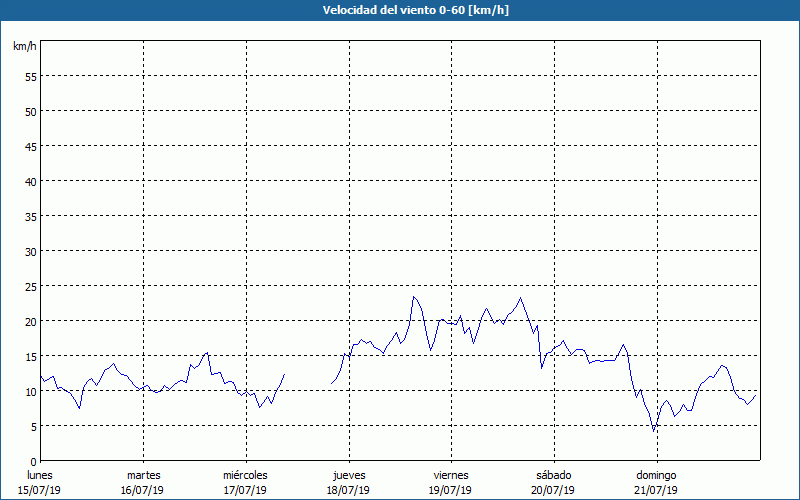Click the km/h axis unit label
This screenshot has width=800, height=500.
click(25, 46)
